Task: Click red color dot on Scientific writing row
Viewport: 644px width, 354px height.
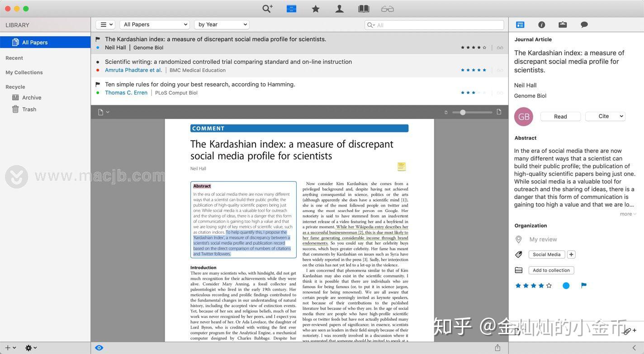Action: tap(98, 70)
